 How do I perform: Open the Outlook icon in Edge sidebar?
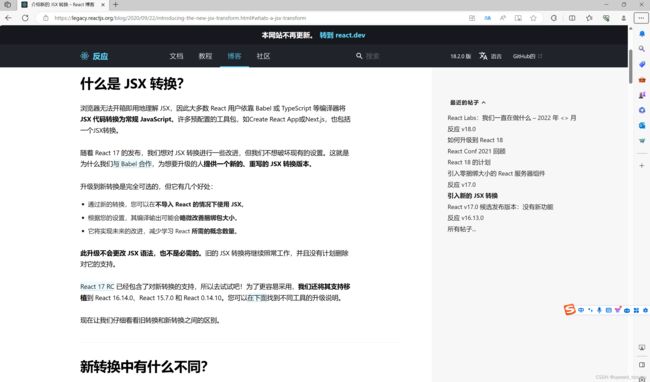pyautogui.click(x=642, y=125)
